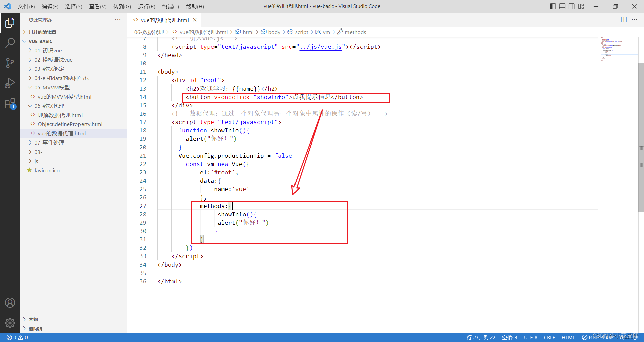Open the Manage gear icon
Viewport: 644px width, 342px height.
pyautogui.click(x=10, y=323)
